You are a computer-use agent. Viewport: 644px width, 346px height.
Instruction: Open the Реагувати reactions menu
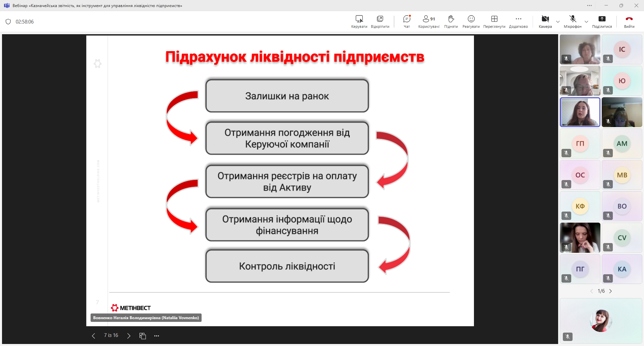471,21
